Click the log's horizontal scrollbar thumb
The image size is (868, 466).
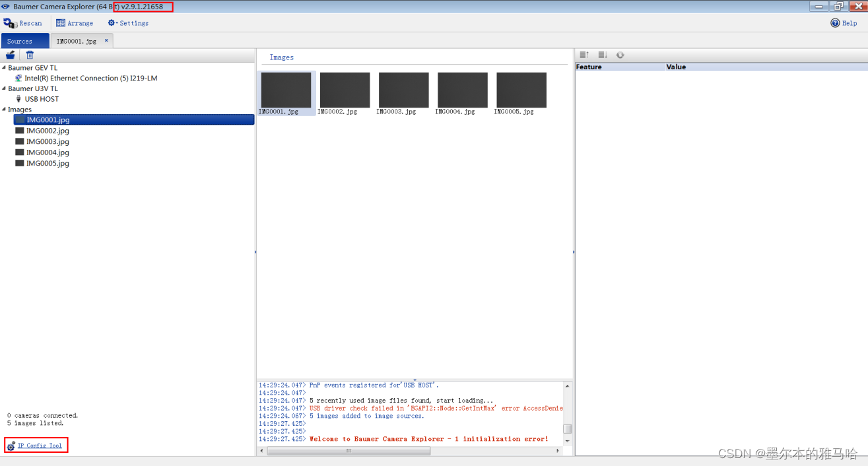pyautogui.click(x=349, y=451)
